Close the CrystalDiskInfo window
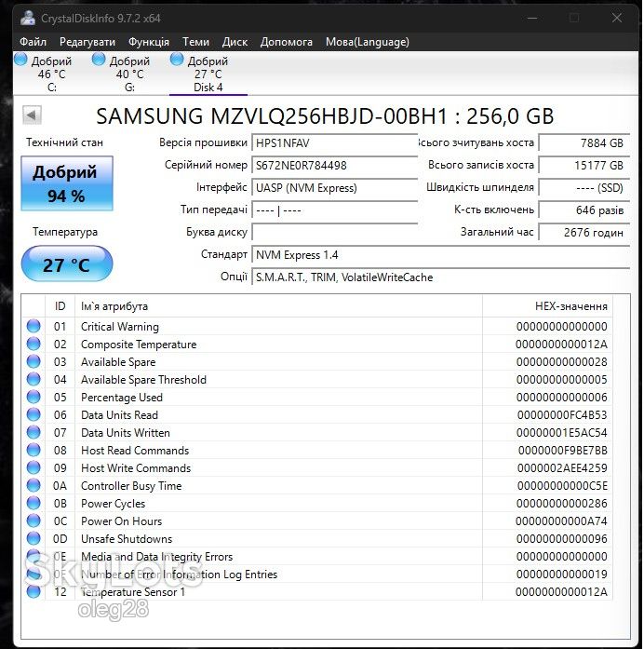This screenshot has width=644, height=649. (x=617, y=18)
